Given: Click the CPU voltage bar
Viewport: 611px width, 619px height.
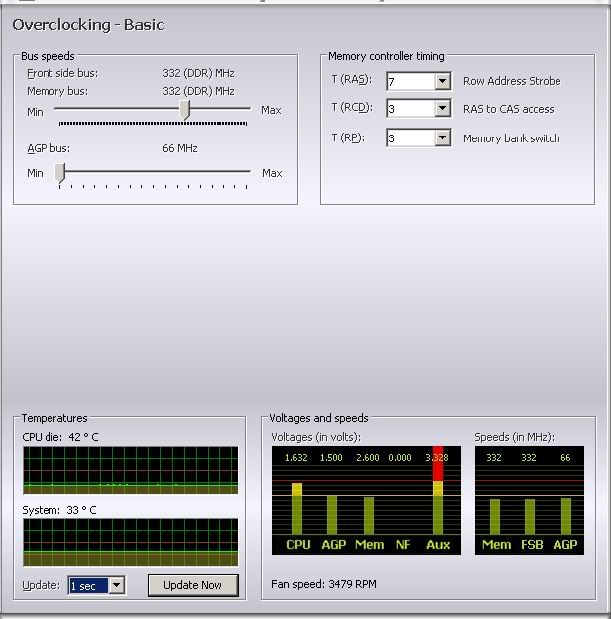Looking at the screenshot, I should click(x=297, y=509).
